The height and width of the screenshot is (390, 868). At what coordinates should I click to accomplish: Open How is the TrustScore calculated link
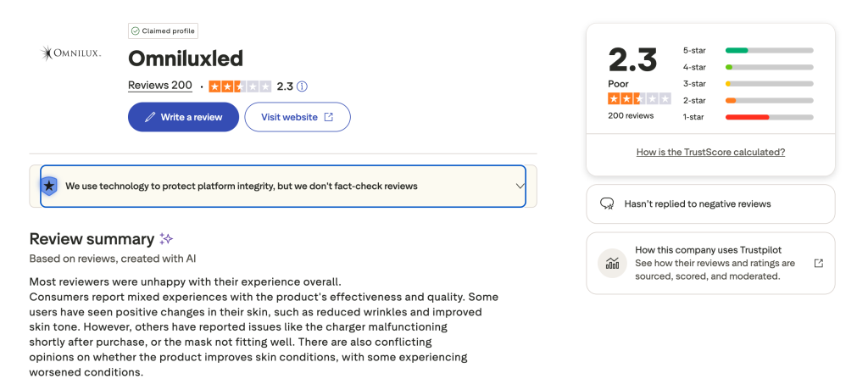coord(710,152)
